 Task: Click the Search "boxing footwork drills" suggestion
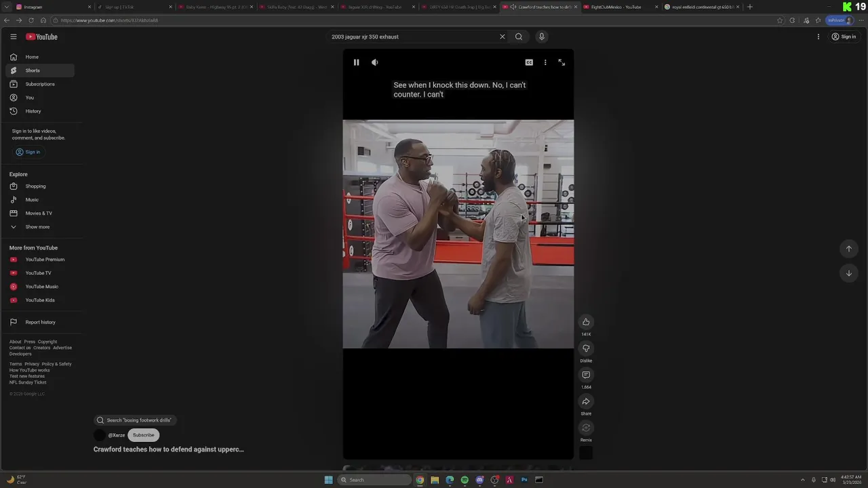pos(134,420)
